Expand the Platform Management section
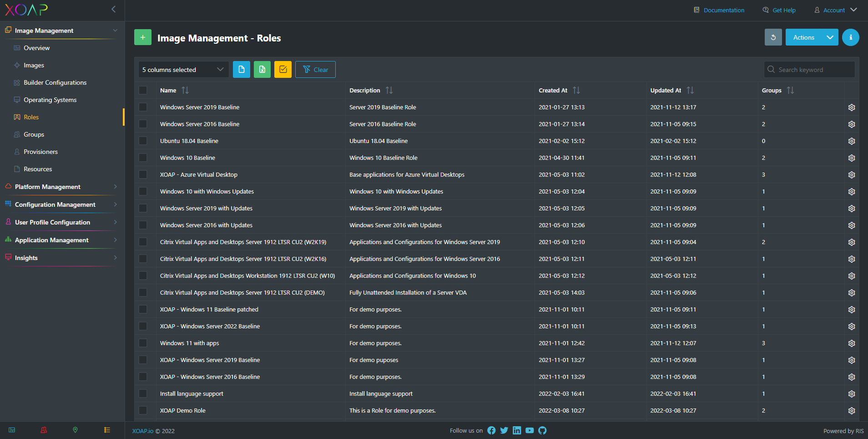 pyautogui.click(x=61, y=187)
